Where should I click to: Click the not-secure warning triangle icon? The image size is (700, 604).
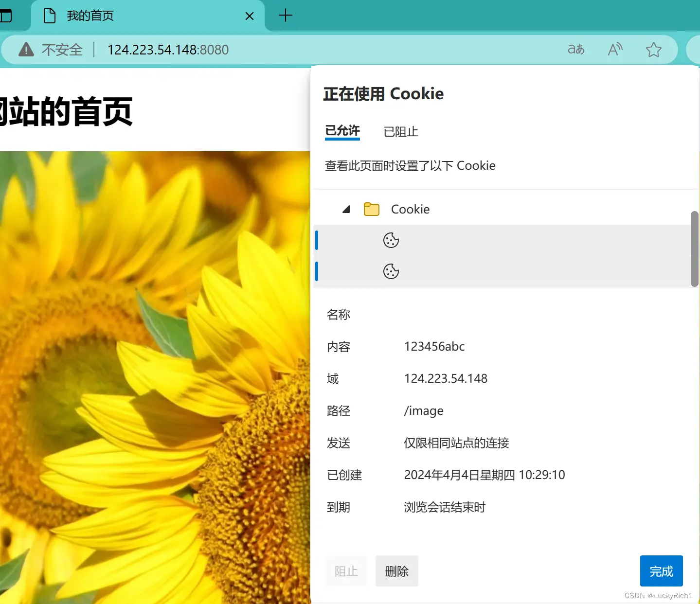pos(26,50)
